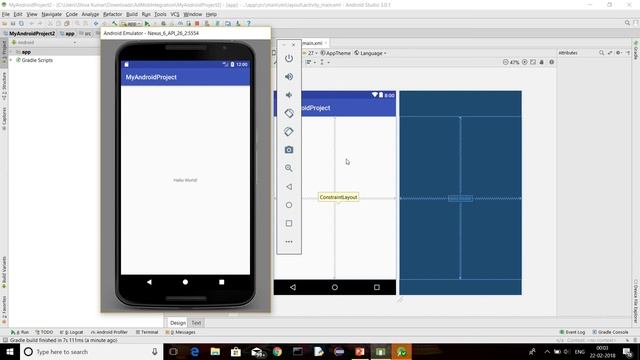Image resolution: width=640 pixels, height=360 pixels.
Task: Make project with hammer toolbar icon
Action: (115, 24)
